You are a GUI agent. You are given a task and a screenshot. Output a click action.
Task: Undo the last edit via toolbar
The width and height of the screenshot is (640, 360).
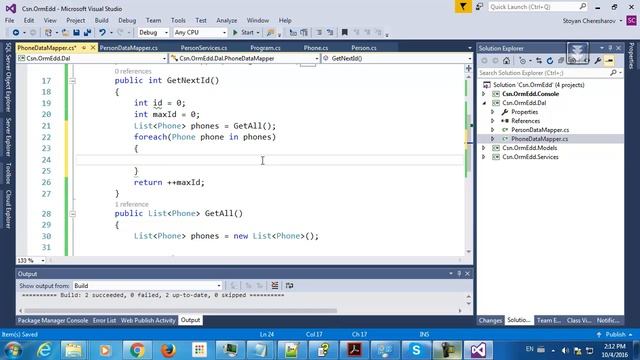(x=102, y=32)
